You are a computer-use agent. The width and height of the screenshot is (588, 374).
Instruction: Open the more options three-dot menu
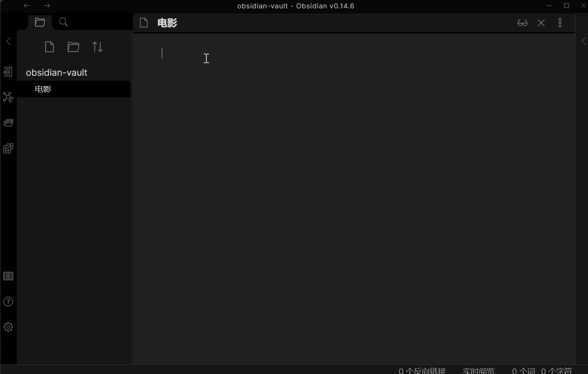(560, 23)
